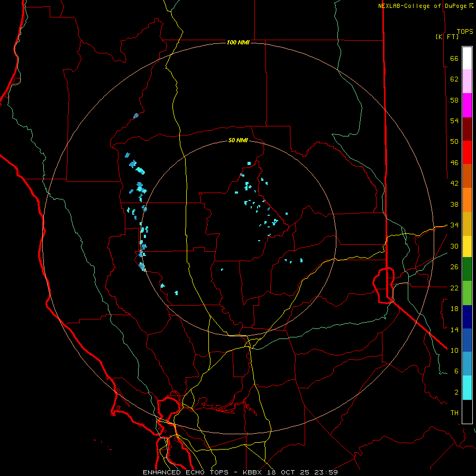Click the 62 value on the scale
Screen dimensions: 476x476
click(454, 79)
